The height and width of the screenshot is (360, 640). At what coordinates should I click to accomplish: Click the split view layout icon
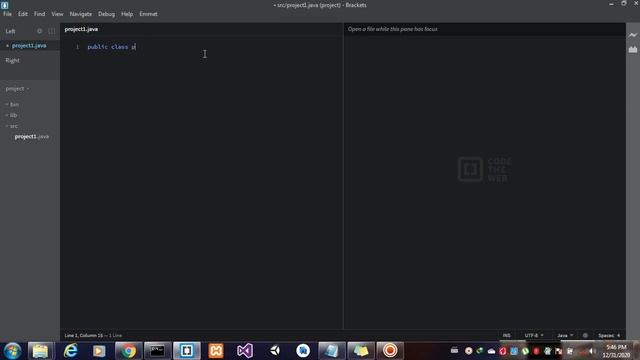51,31
